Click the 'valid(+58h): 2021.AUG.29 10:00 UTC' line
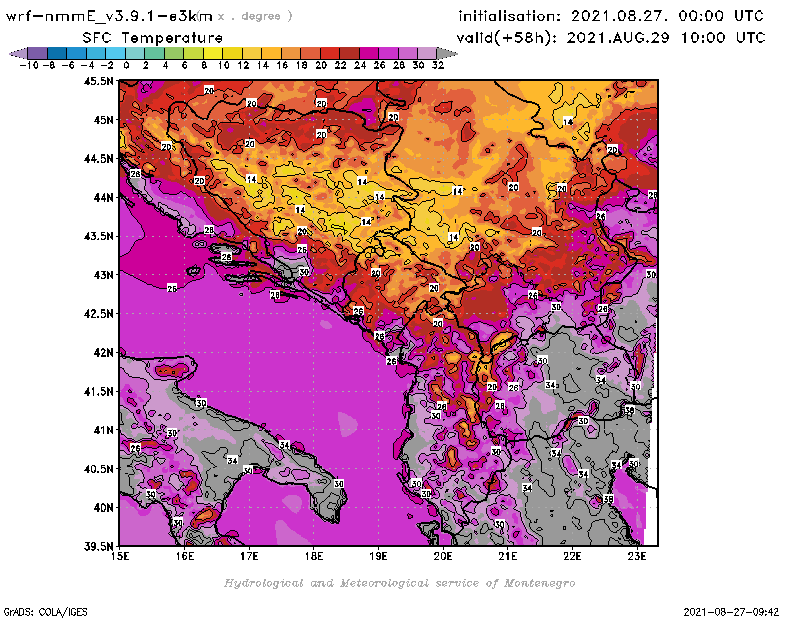 coord(611,38)
